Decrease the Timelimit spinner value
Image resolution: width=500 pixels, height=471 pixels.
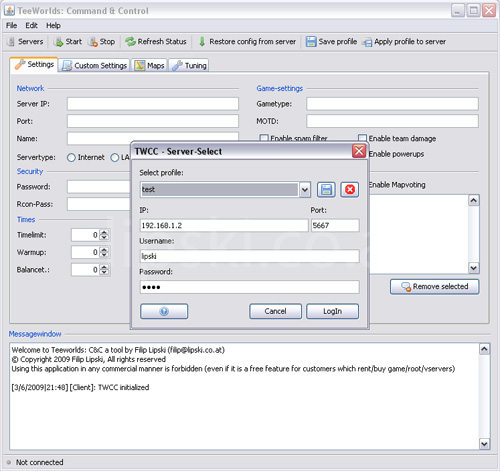click(105, 238)
